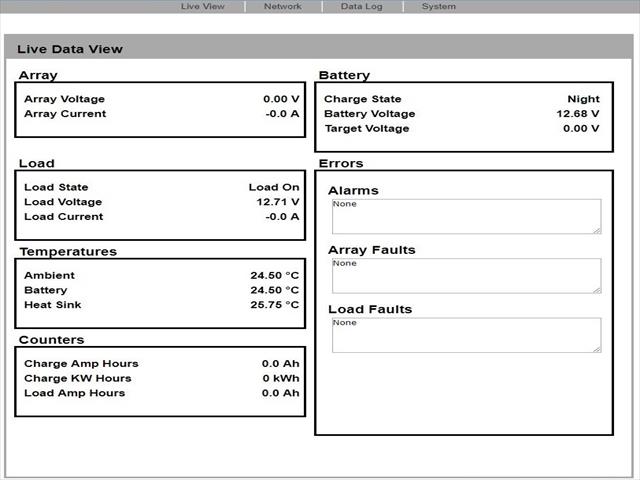This screenshot has width=640, height=480.
Task: Select the Load Voltage label
Action: [x=63, y=202]
